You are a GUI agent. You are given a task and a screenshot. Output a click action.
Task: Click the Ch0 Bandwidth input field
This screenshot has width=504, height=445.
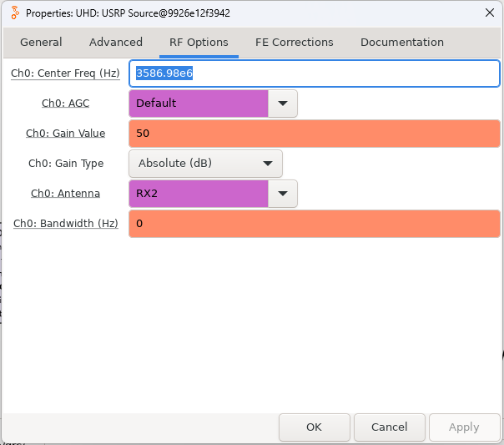315,224
